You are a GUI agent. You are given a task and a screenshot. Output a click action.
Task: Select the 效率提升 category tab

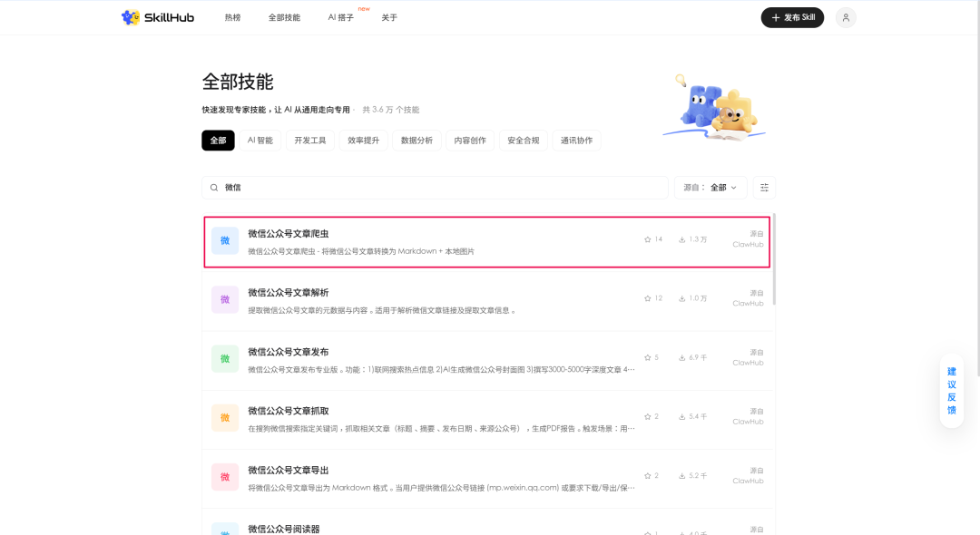coord(364,141)
